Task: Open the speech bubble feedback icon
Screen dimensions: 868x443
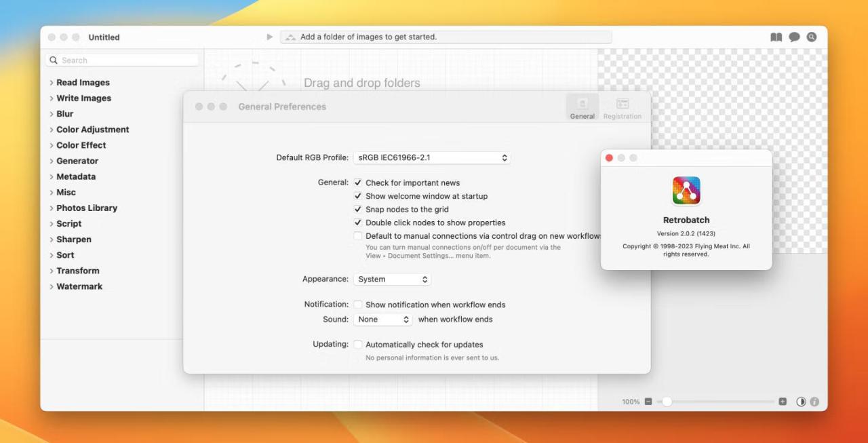Action: coord(794,37)
